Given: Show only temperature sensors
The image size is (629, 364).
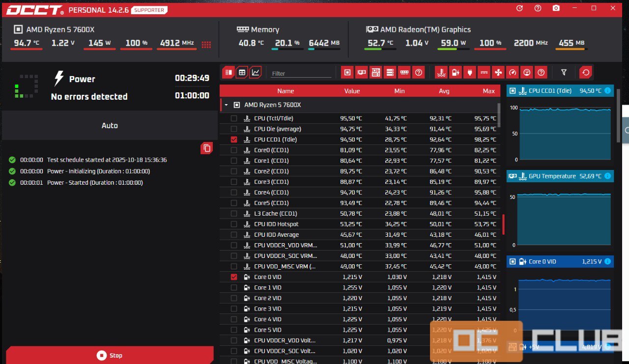Looking at the screenshot, I should tap(441, 72).
